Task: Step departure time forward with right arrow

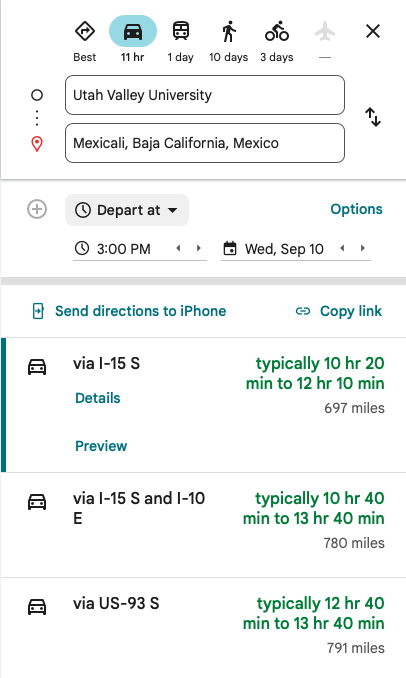Action: pos(198,248)
